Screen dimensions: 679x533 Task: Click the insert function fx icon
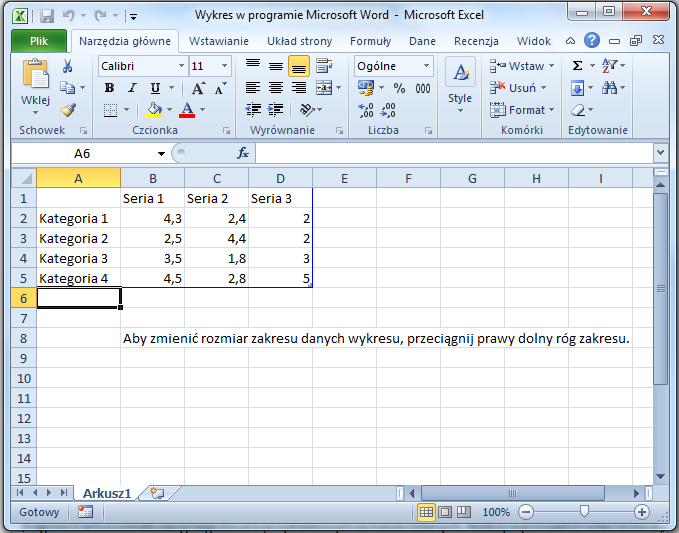click(243, 153)
